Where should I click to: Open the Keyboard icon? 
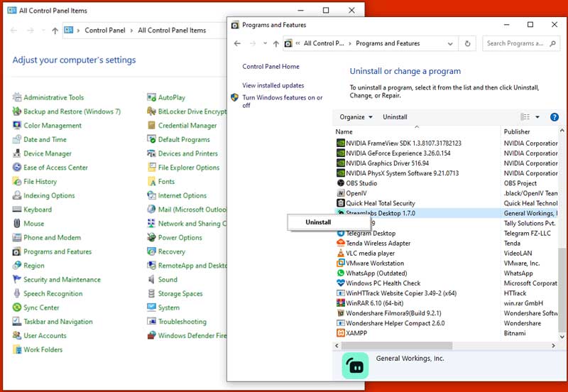coord(17,209)
